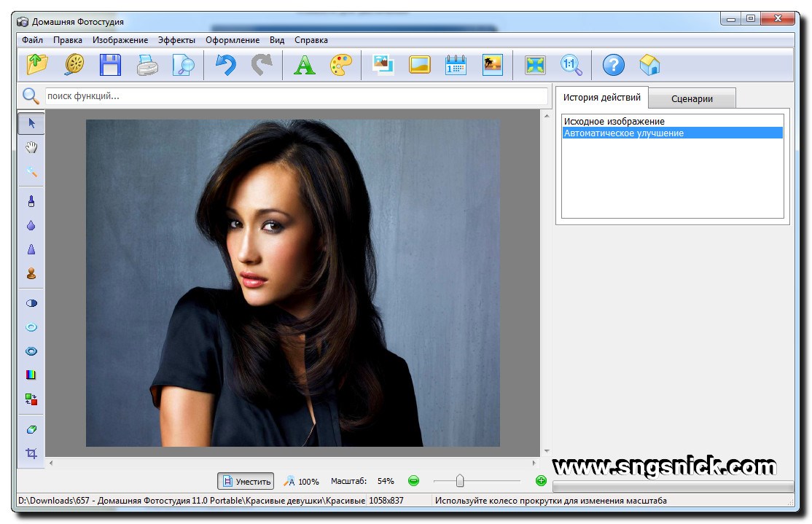Viewport: 812px width, 524px height.
Task: Add text with the green A icon
Action: pyautogui.click(x=305, y=66)
